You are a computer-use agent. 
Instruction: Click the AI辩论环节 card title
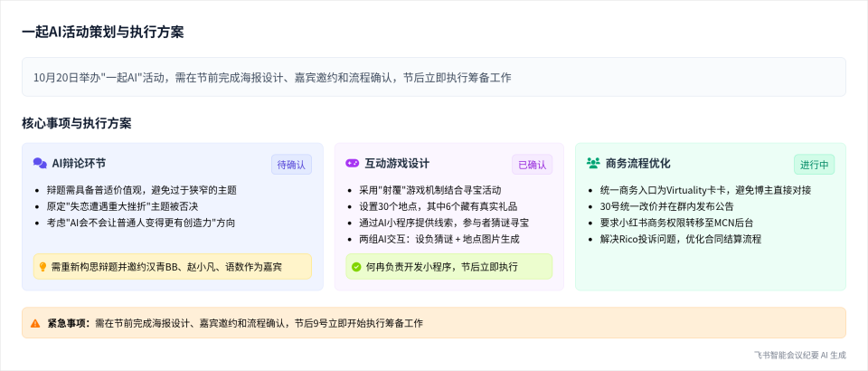[x=79, y=164]
